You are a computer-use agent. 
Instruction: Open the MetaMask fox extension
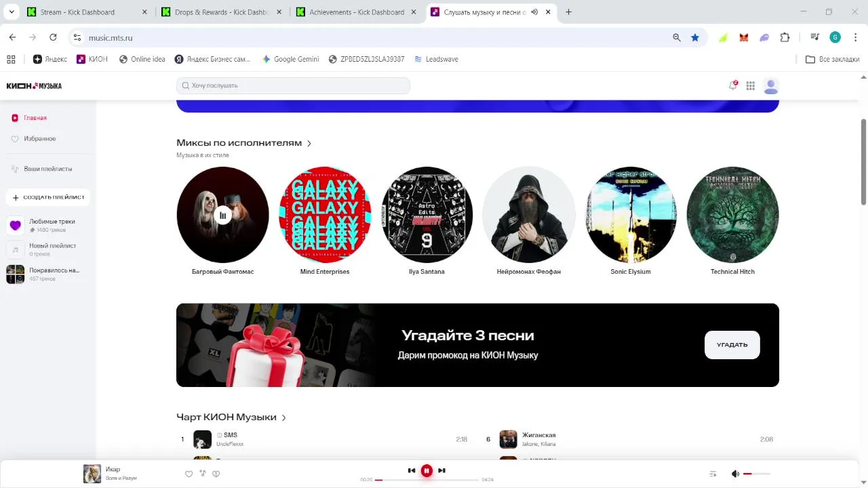(744, 38)
